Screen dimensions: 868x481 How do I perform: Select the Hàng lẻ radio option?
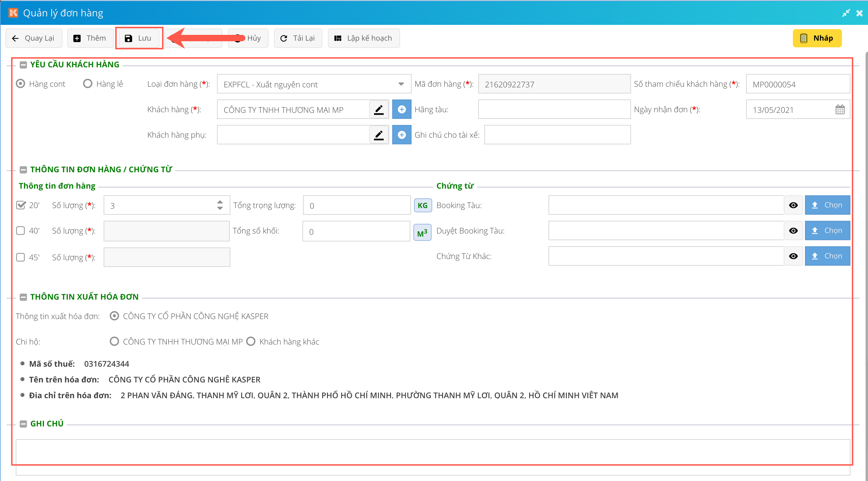pyautogui.click(x=88, y=84)
